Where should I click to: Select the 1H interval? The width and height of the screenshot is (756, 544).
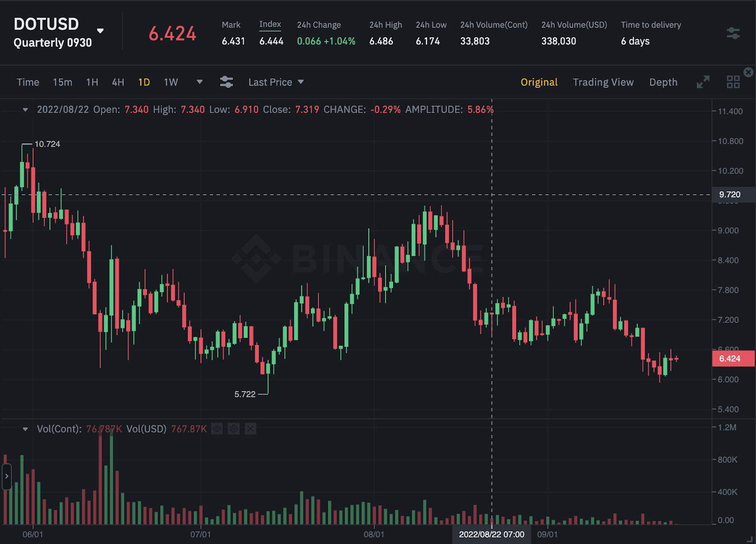(x=92, y=82)
